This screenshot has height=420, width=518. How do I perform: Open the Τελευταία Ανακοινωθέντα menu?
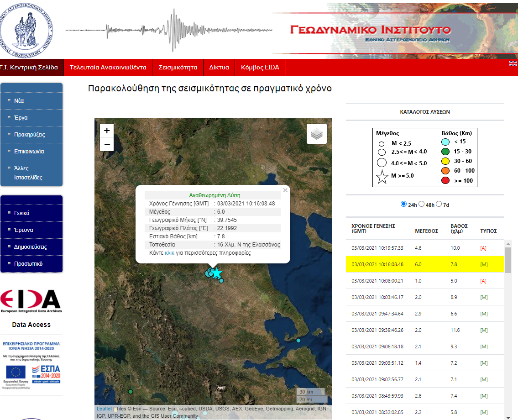coord(108,68)
